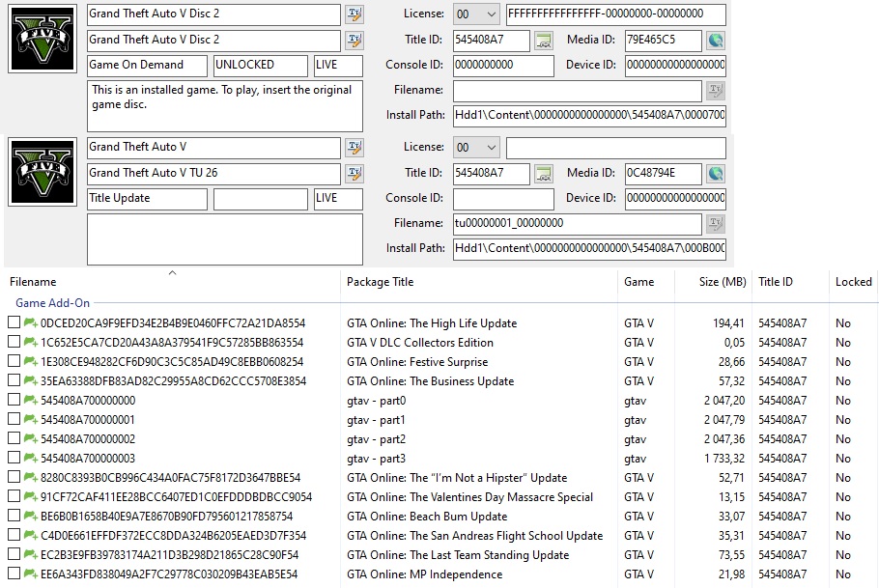Screen dimensions: 879x588
Task: Check the gtav - part2 checkbox
Action: [14, 438]
